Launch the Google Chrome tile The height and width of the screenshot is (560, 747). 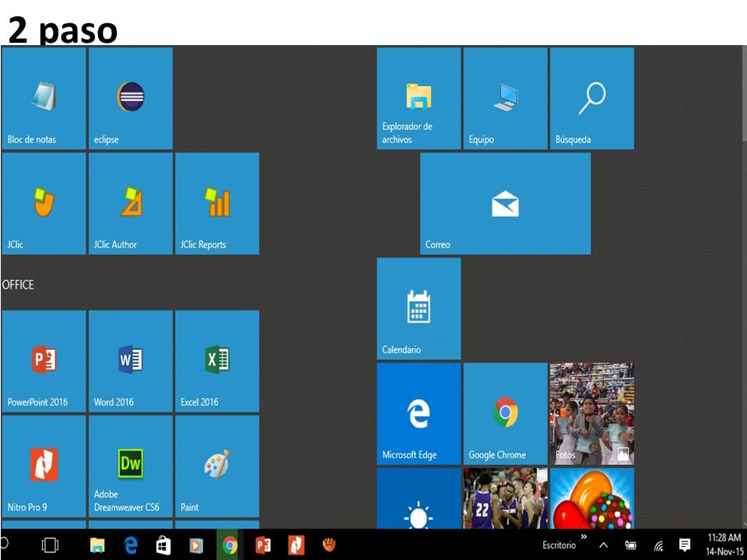pos(506,414)
